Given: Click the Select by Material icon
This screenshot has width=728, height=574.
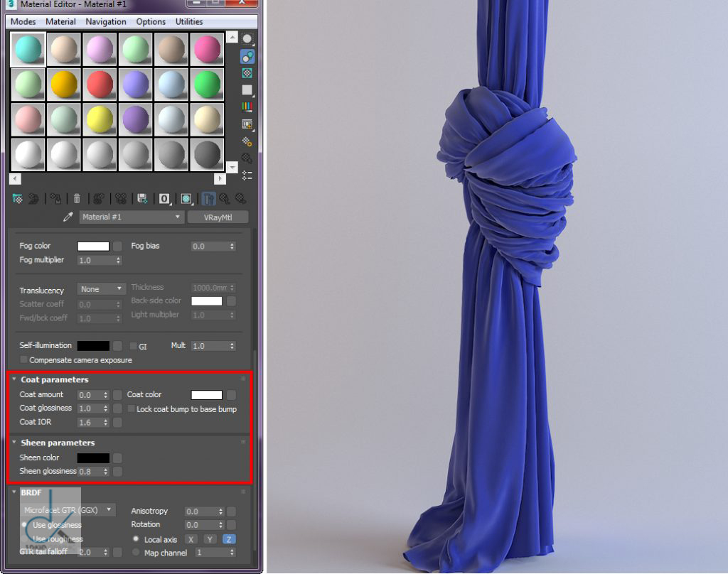Looking at the screenshot, I should (247, 158).
